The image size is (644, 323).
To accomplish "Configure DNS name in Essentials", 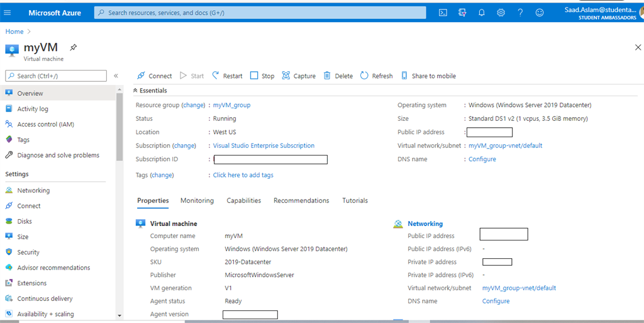I will pyautogui.click(x=482, y=159).
